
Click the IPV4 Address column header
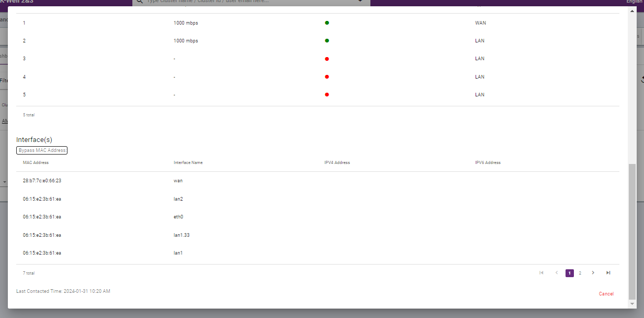click(337, 162)
